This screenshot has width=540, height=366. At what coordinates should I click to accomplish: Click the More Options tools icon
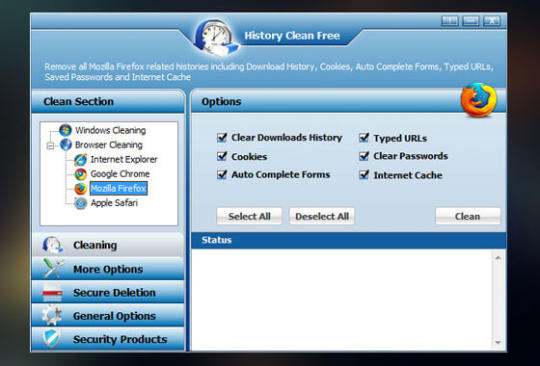53,268
